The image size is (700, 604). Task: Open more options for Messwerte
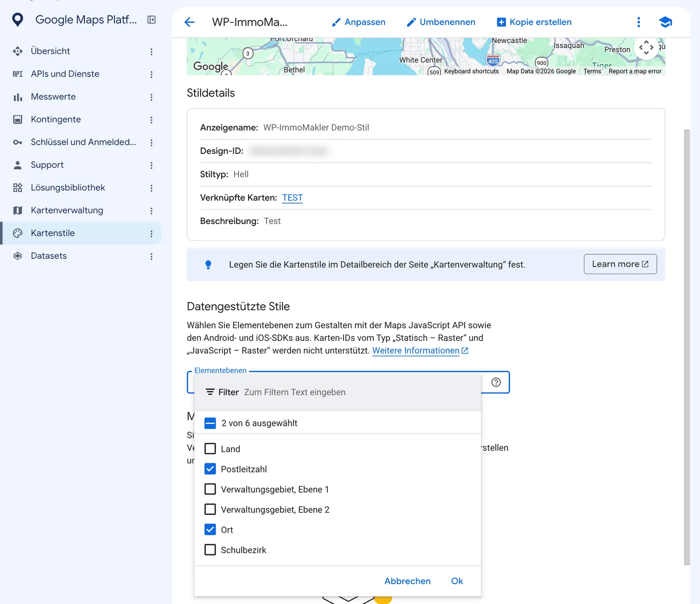(151, 97)
